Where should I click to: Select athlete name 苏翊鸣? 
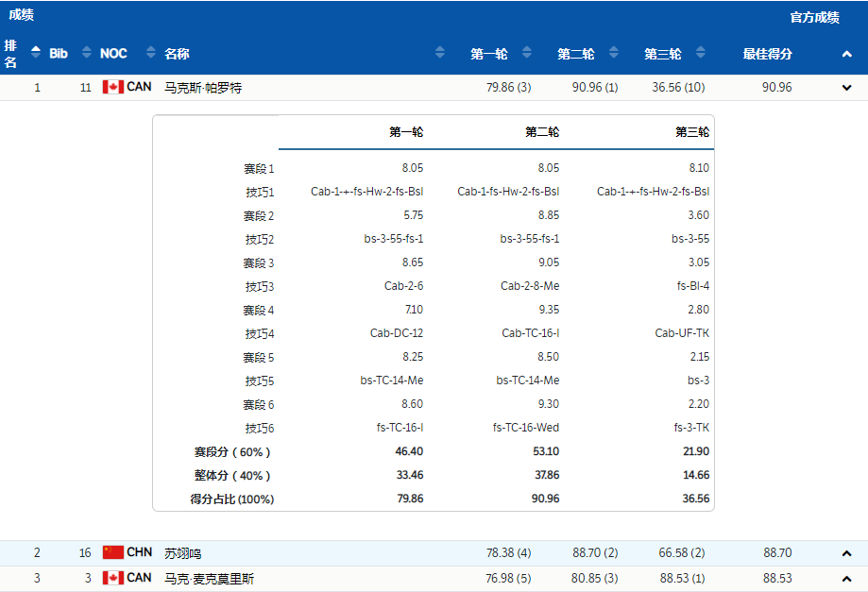click(182, 553)
